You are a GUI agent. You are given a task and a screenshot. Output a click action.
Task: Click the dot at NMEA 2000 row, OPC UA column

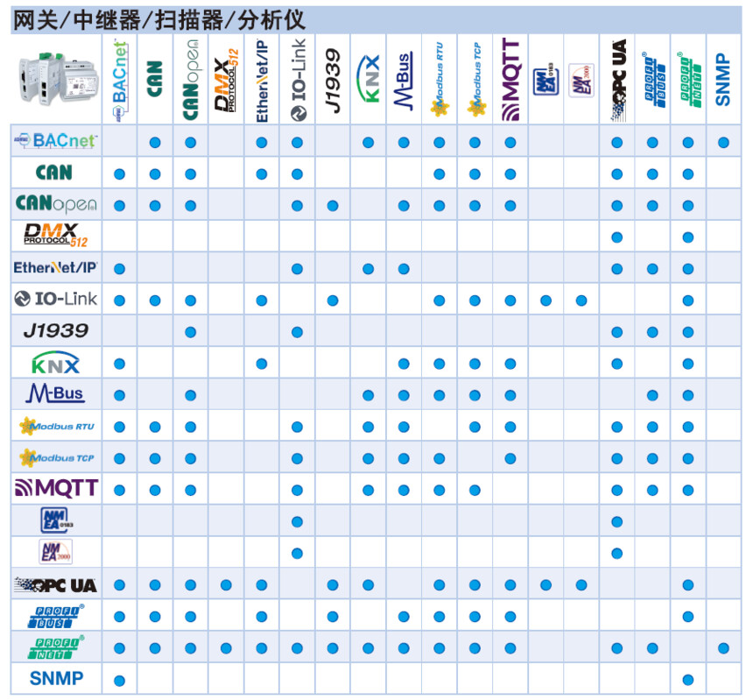pyautogui.click(x=617, y=554)
